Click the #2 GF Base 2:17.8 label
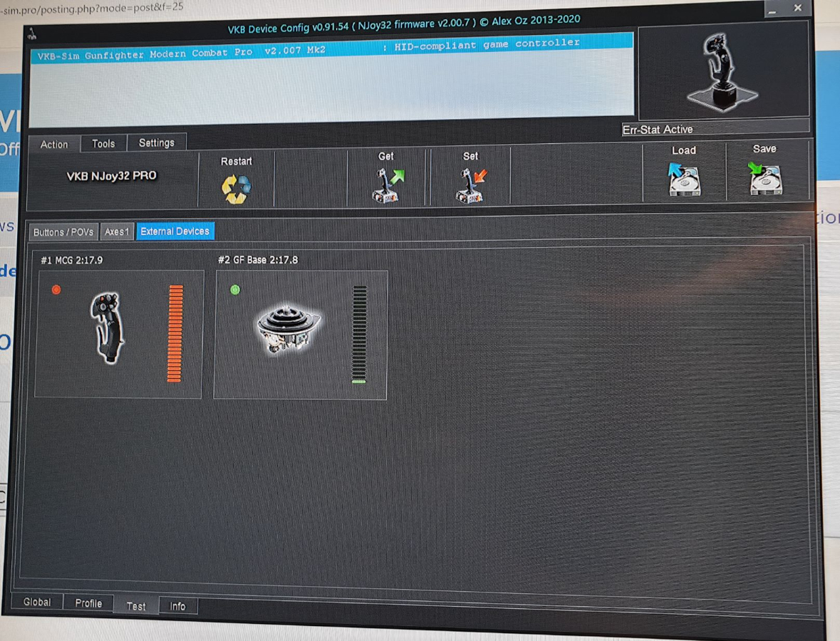Image resolution: width=840 pixels, height=641 pixels. 258,260
